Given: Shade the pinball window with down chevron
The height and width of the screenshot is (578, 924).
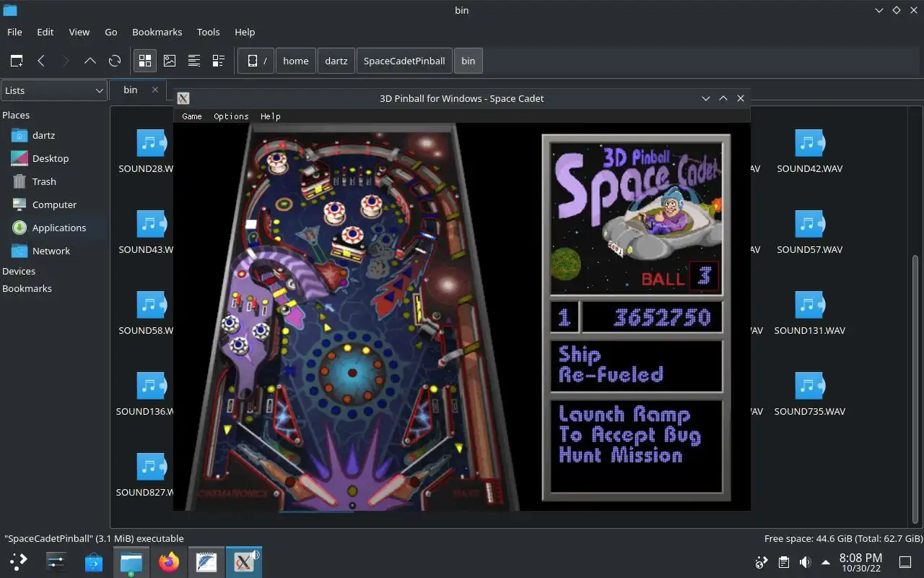Looking at the screenshot, I should click(706, 98).
